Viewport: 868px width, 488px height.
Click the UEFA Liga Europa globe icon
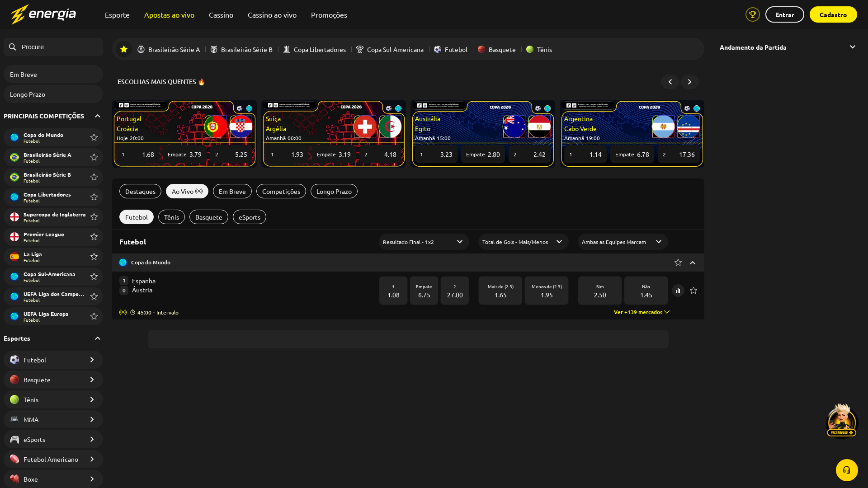(x=14, y=316)
